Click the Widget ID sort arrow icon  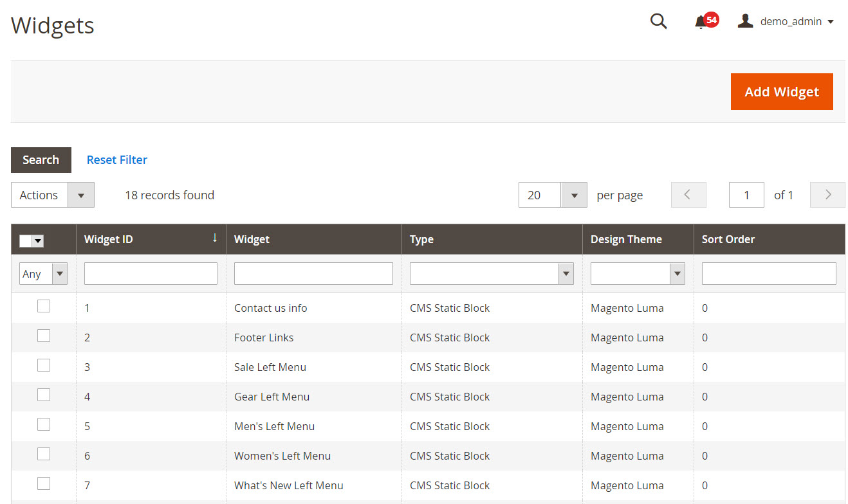[215, 238]
